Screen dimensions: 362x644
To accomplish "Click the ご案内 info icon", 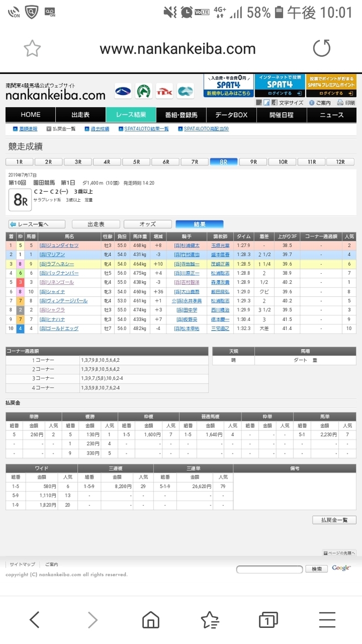I will [x=320, y=103].
